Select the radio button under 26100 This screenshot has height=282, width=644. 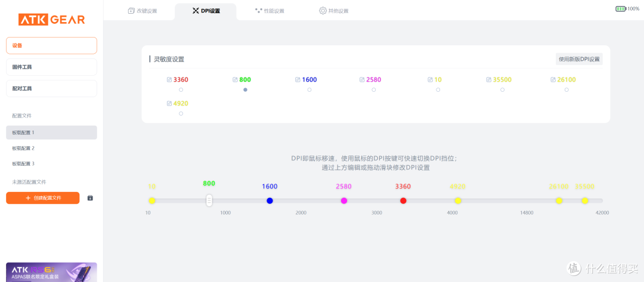pyautogui.click(x=566, y=89)
